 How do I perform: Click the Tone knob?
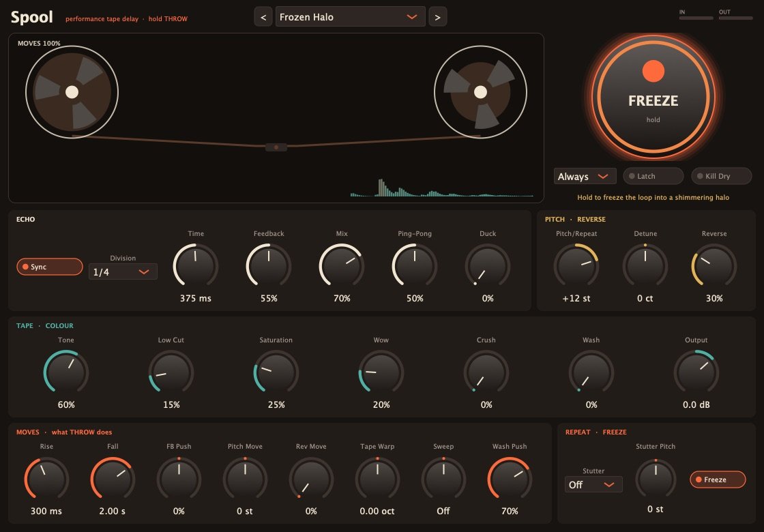[65, 372]
